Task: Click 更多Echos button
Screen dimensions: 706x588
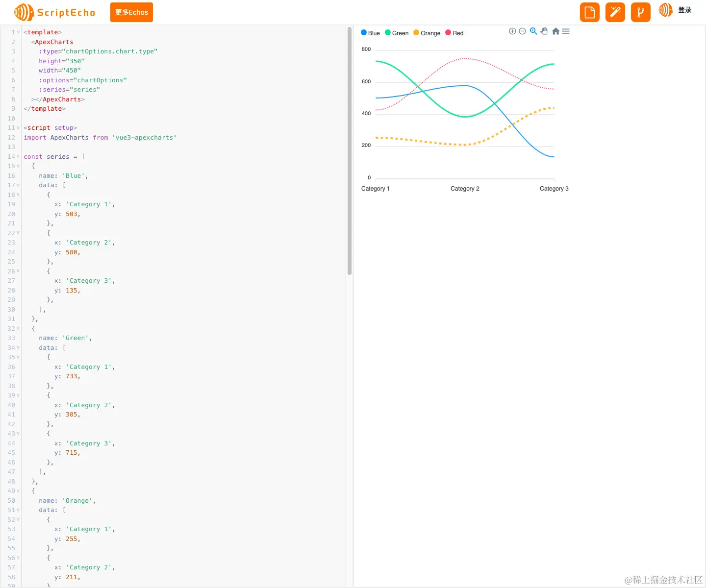Action: tap(131, 12)
